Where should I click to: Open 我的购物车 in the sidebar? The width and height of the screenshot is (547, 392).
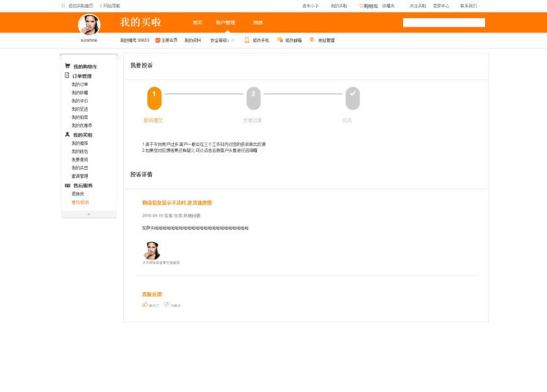[85, 66]
